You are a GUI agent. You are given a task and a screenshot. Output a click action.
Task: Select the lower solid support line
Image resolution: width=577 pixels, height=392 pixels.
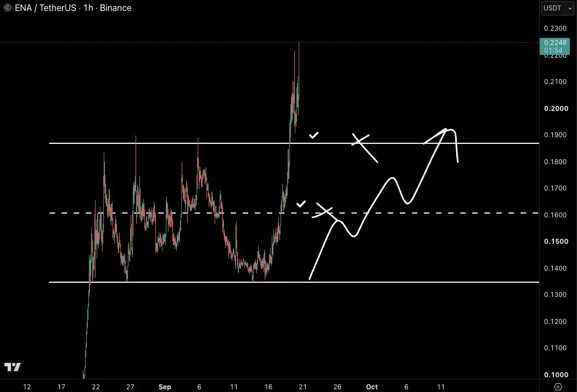294,282
